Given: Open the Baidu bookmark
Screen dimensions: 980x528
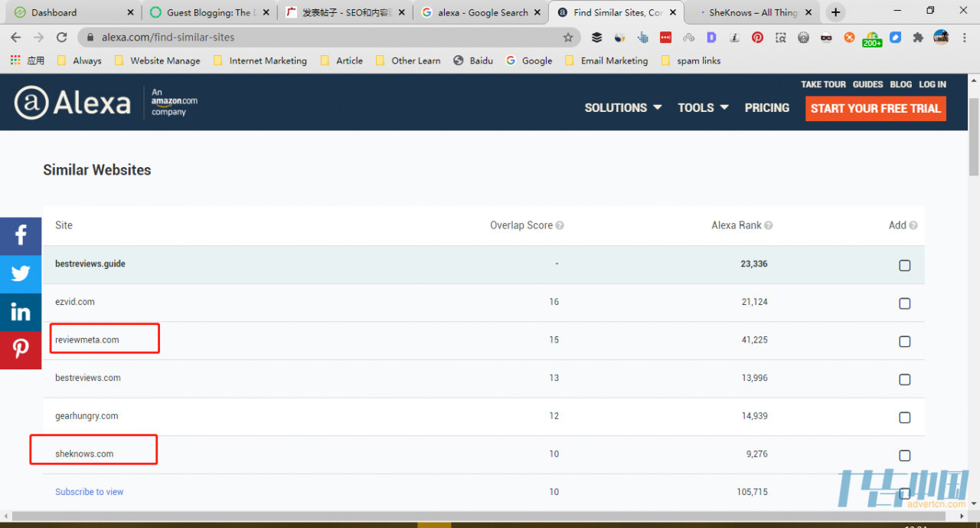Looking at the screenshot, I should 473,61.
